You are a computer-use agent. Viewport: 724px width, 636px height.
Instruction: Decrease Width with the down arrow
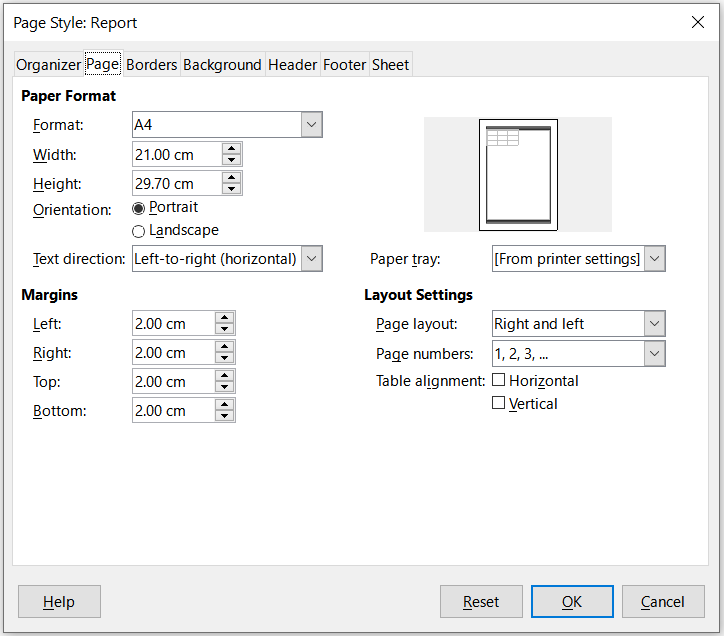coord(231,160)
